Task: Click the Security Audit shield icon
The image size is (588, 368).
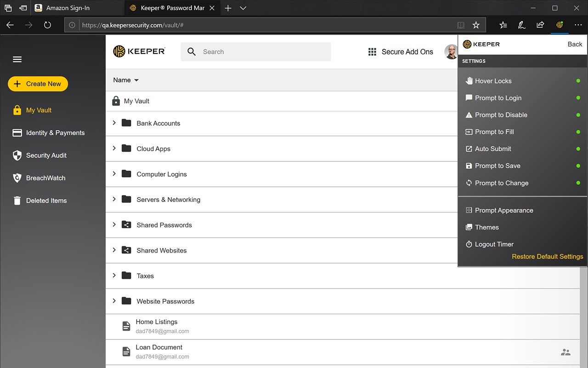Action: pyautogui.click(x=17, y=155)
